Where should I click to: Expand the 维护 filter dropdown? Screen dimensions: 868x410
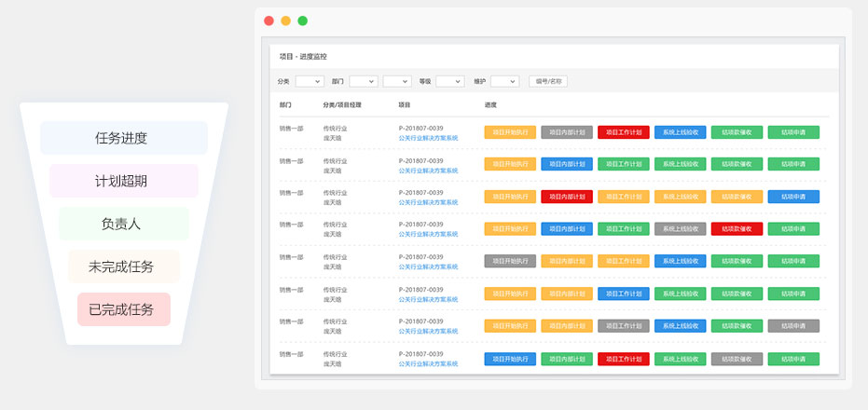tap(504, 81)
